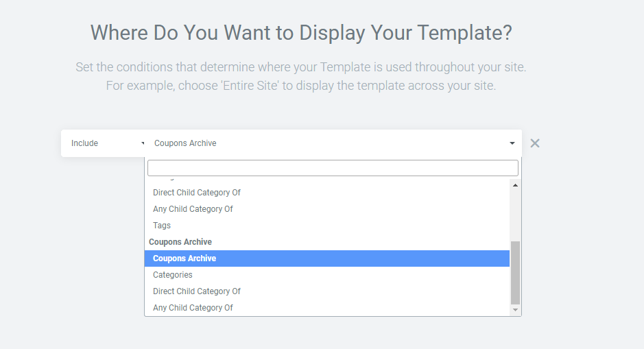This screenshot has height=349, width=644.
Task: Open the Include condition type dropdown
Action: 105,143
